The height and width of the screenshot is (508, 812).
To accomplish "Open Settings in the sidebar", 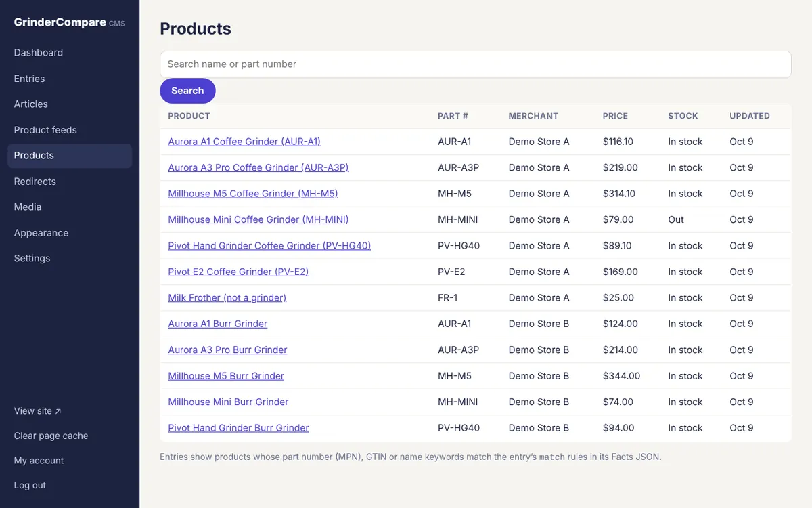I will click(x=70, y=259).
